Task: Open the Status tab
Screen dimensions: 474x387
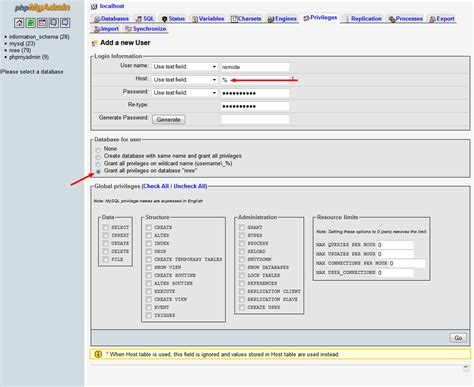Action: click(x=173, y=19)
